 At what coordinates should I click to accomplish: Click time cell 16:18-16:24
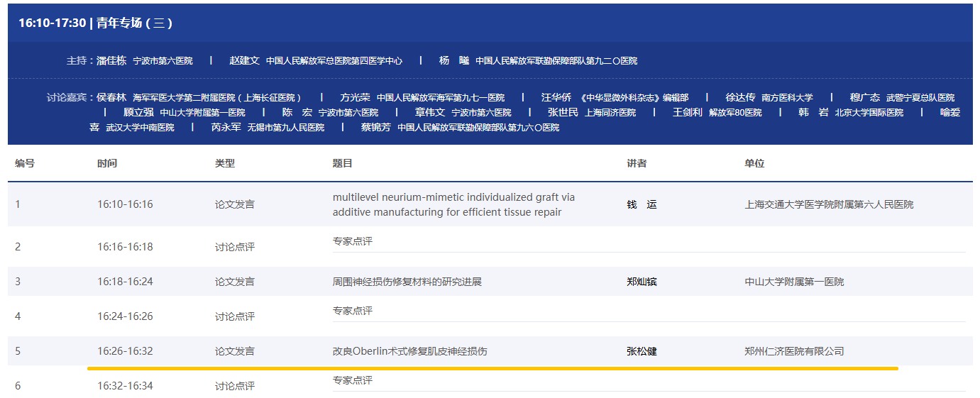coord(125,282)
